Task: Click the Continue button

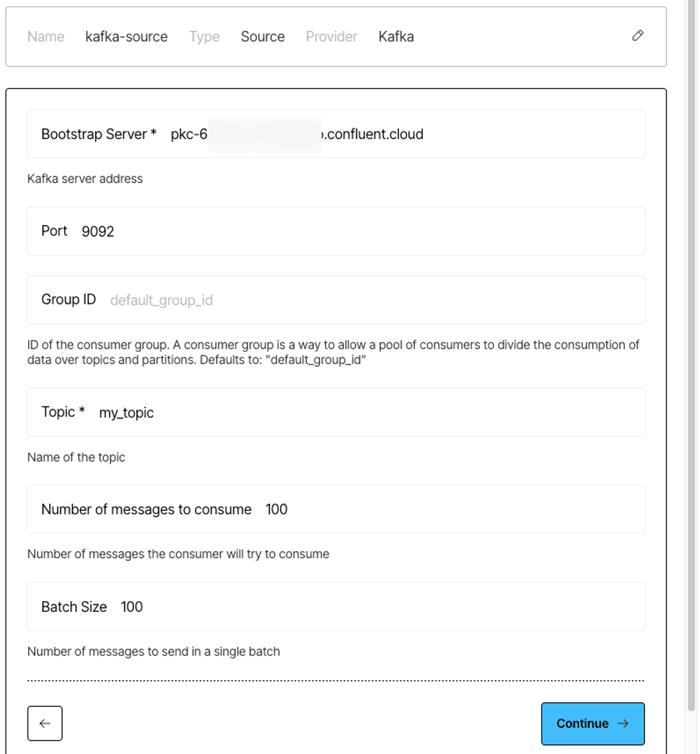Action: (x=593, y=724)
